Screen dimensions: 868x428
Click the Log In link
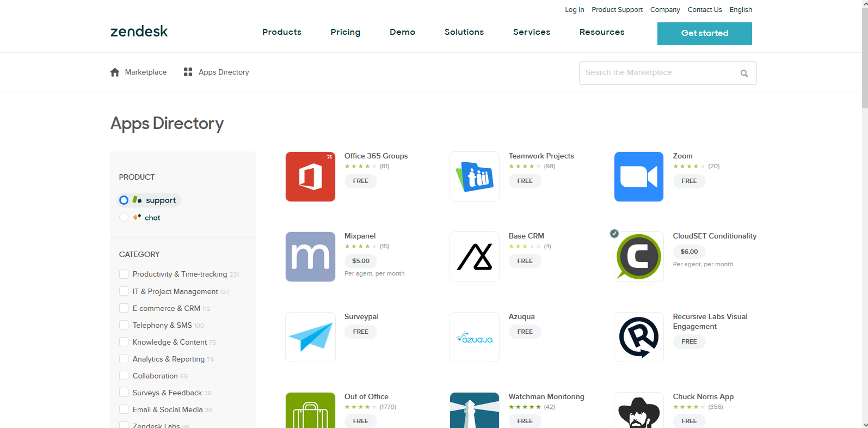point(574,10)
